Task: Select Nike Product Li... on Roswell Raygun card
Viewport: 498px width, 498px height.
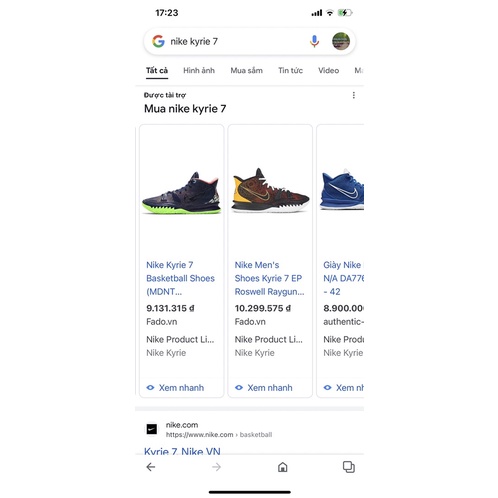Action: pyautogui.click(x=269, y=340)
